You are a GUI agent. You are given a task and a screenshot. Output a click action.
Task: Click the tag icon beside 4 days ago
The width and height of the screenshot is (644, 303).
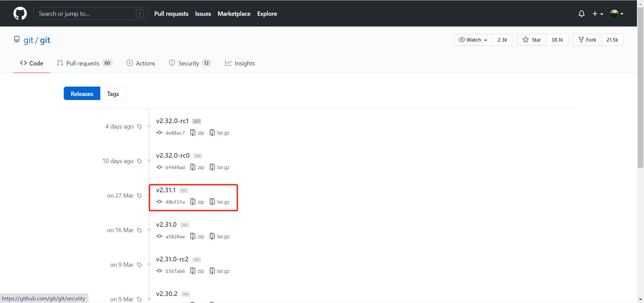[x=140, y=127]
